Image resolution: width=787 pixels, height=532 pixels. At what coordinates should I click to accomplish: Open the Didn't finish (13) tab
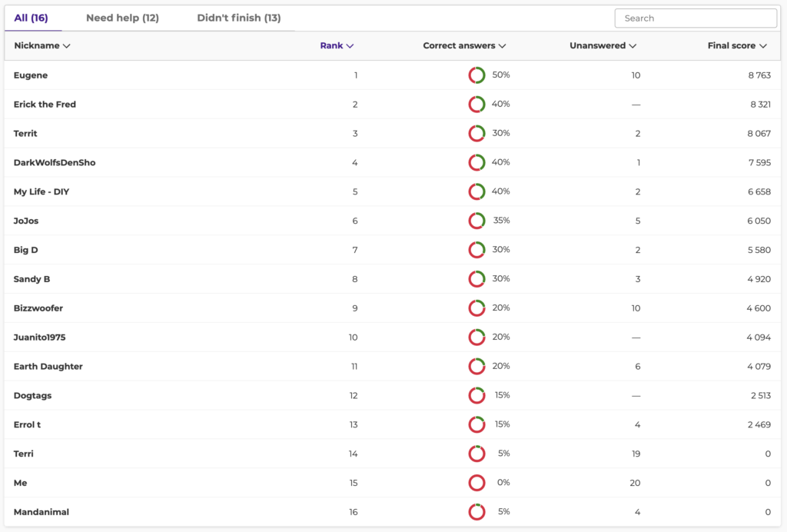click(x=238, y=18)
